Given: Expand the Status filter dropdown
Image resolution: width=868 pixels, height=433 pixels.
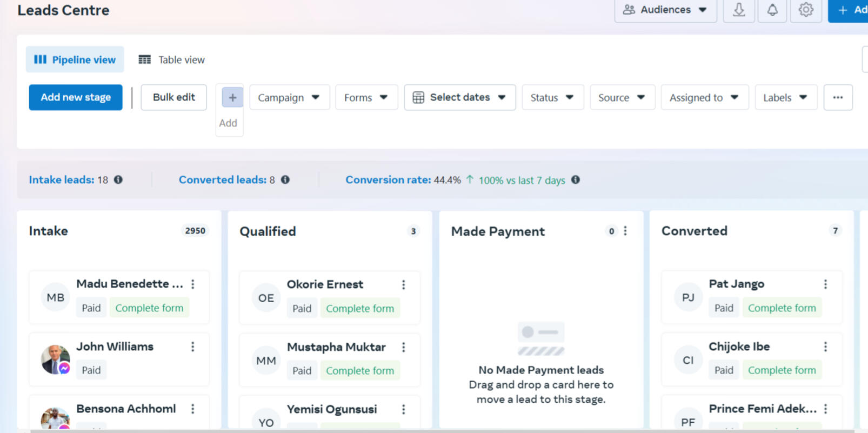Looking at the screenshot, I should tap(552, 97).
